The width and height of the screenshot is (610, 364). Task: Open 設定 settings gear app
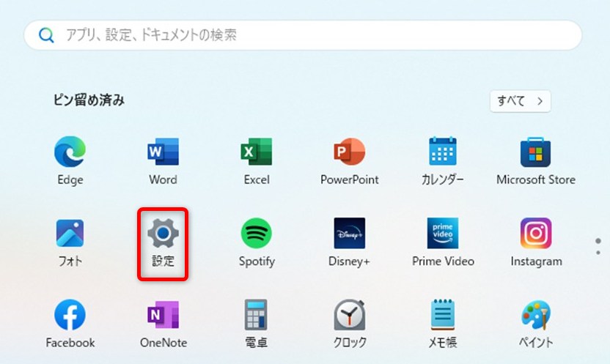[x=163, y=244]
